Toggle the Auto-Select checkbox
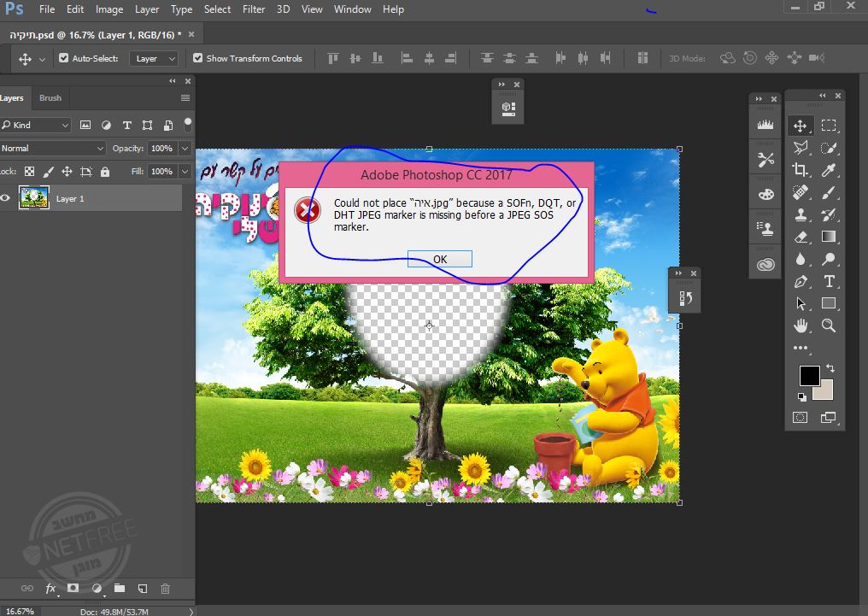The image size is (868, 616). tap(63, 58)
